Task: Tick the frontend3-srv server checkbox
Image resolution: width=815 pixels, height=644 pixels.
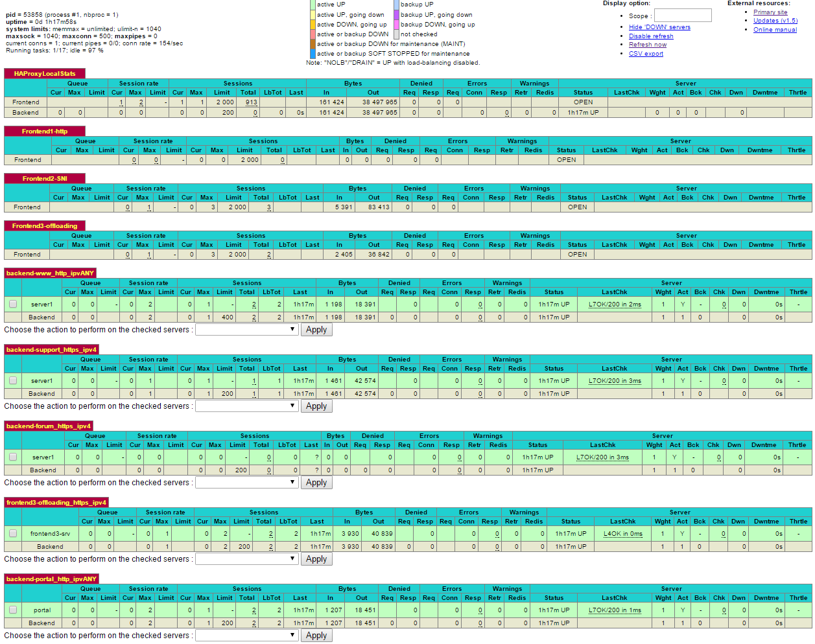Action: [13, 533]
